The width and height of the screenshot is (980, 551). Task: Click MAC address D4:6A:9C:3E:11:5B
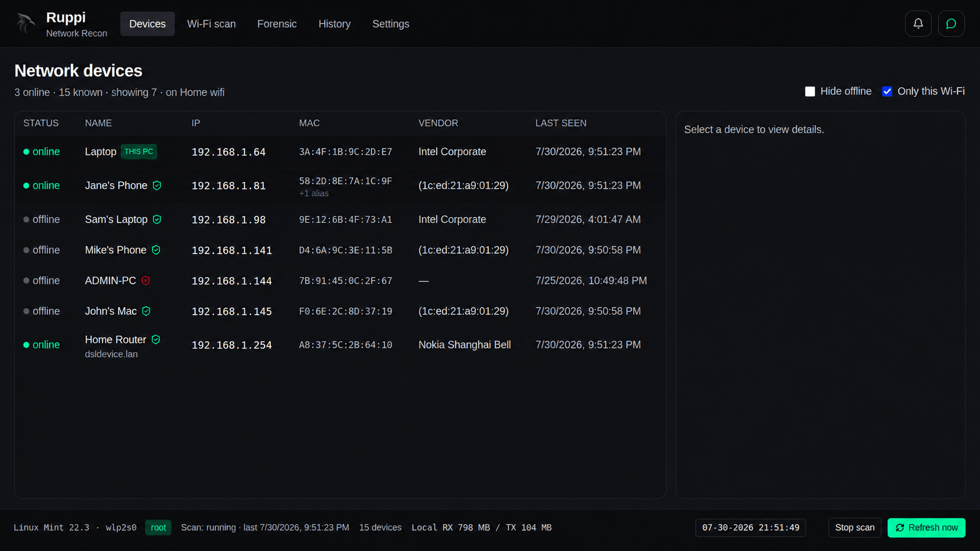click(345, 250)
